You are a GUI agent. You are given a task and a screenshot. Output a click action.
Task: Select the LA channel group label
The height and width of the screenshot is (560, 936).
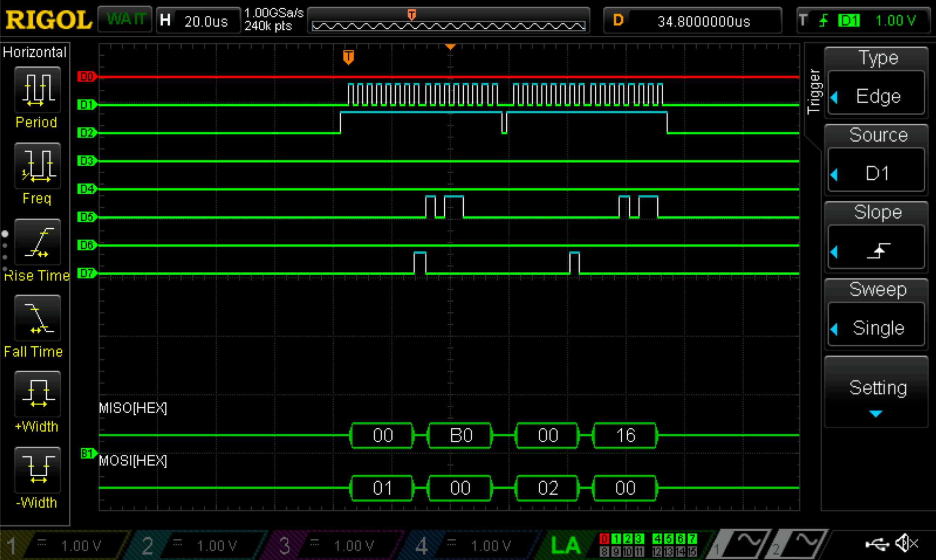click(566, 545)
